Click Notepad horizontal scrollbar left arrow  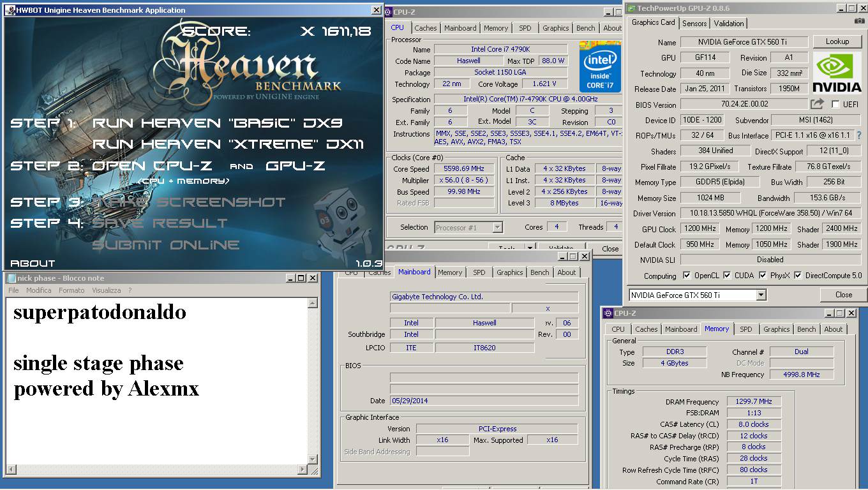click(x=11, y=471)
